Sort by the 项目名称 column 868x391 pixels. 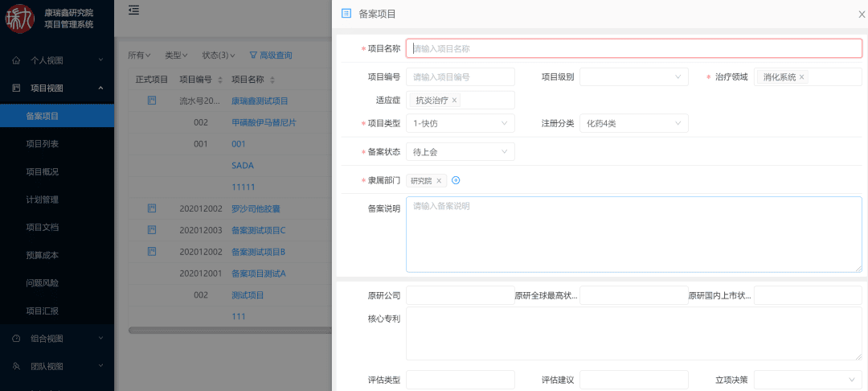point(272,80)
